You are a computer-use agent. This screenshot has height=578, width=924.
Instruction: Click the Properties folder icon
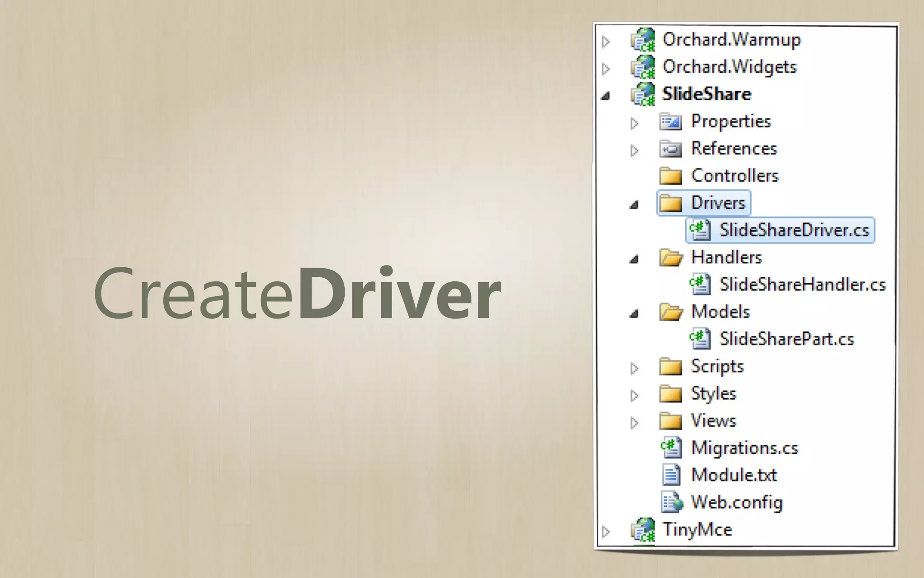(x=670, y=121)
